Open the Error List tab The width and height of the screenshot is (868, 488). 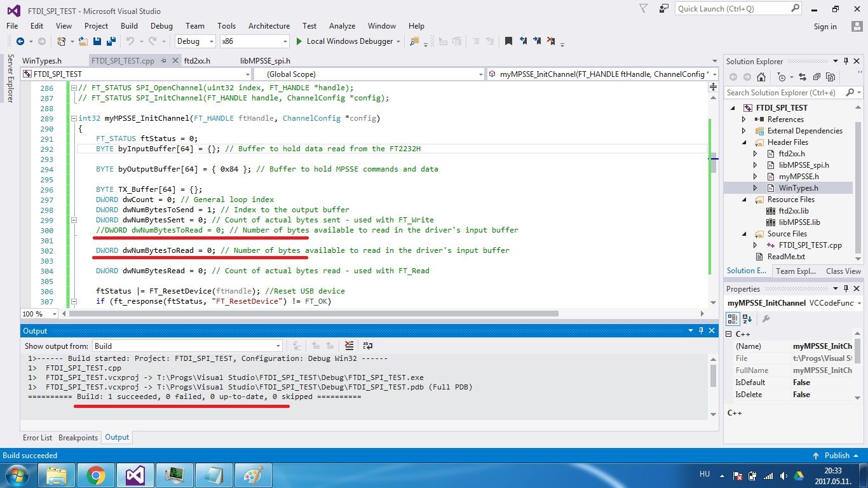pyautogui.click(x=37, y=437)
